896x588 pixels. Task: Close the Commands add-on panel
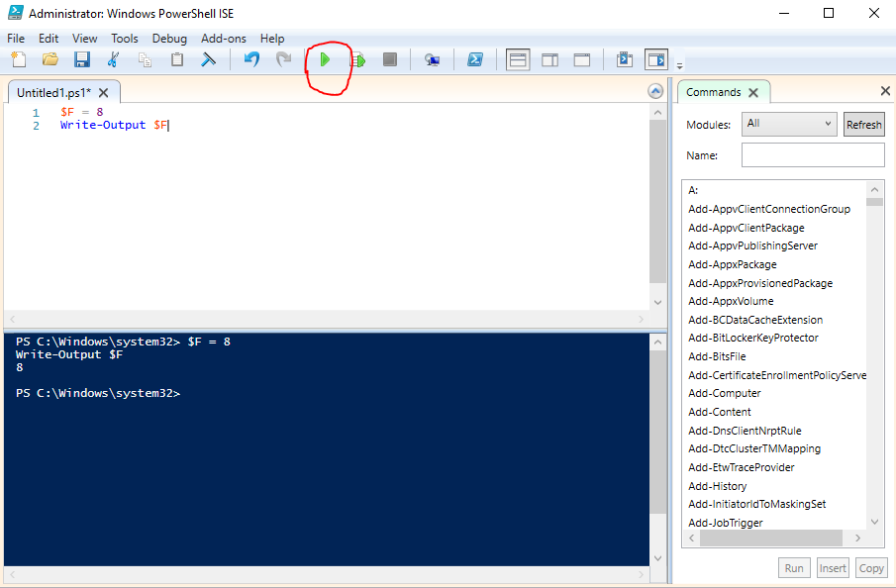pos(885,90)
